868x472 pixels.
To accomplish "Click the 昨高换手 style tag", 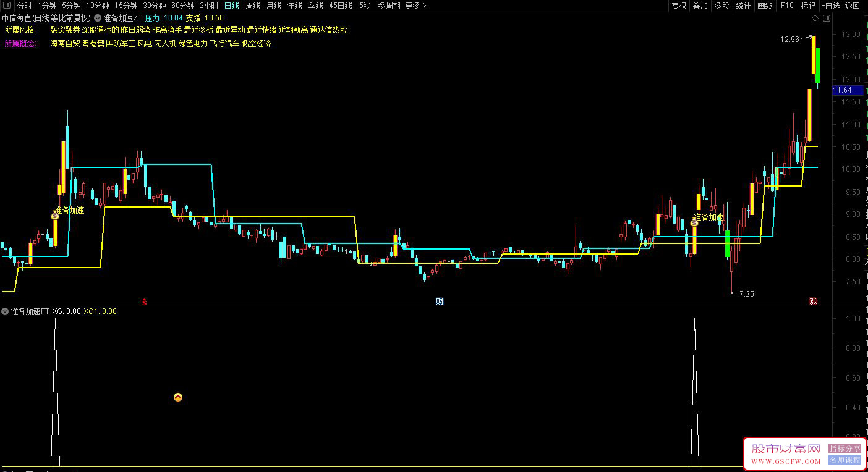I will [167, 30].
